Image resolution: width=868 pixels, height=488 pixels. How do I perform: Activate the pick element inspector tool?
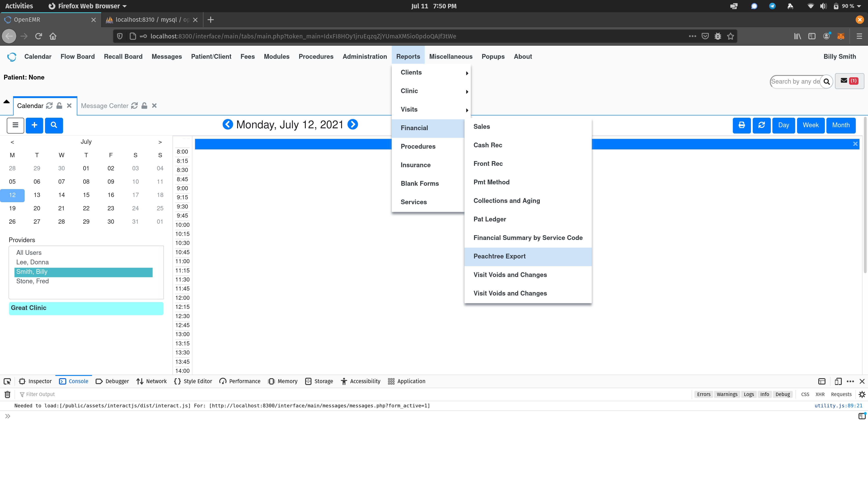7,381
